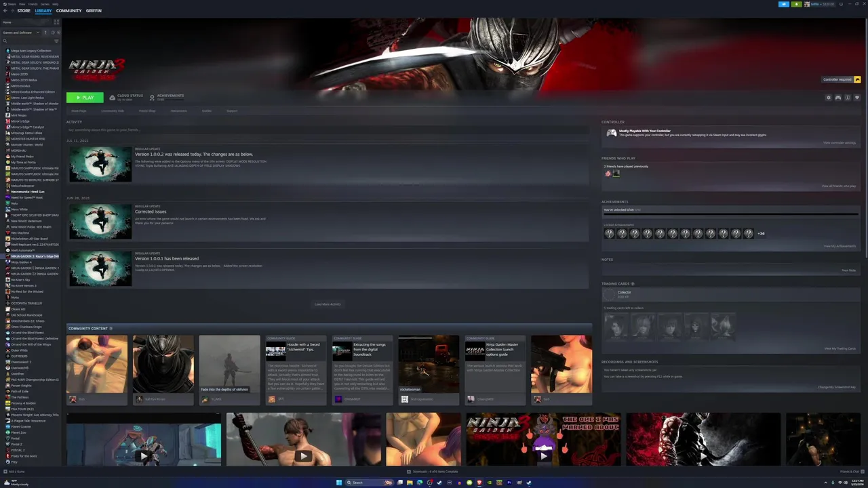Viewport: 868px width, 488px height.
Task: Open controller layout gamepad icon
Action: point(837,98)
